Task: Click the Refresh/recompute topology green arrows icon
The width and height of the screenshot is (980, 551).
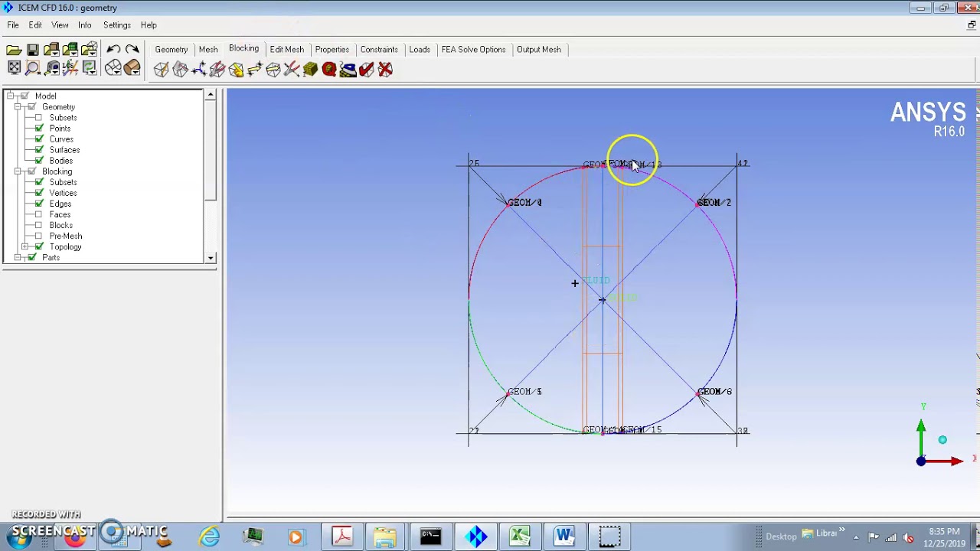Action: pos(89,68)
